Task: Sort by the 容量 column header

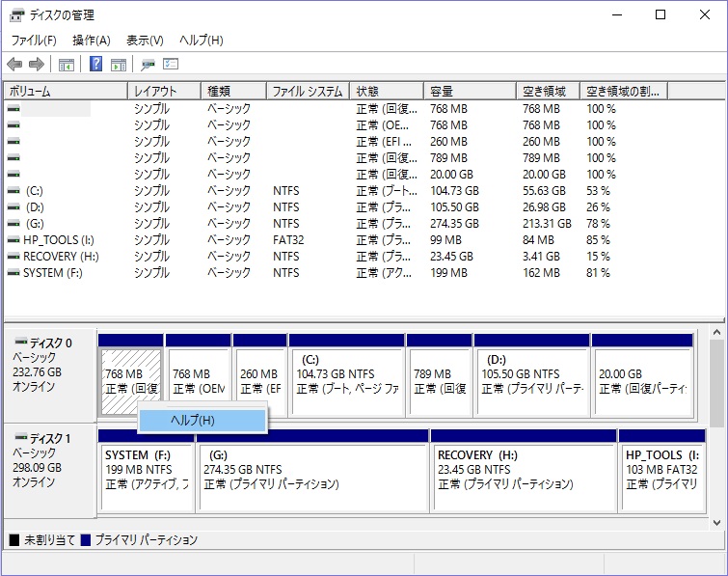Action: [470, 91]
